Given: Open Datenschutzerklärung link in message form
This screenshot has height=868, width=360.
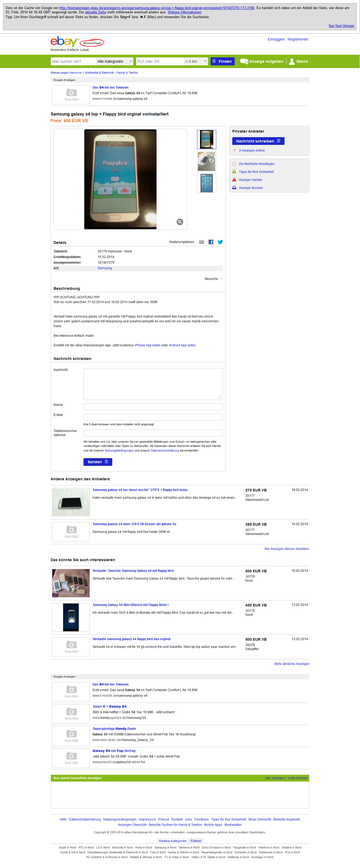Looking at the screenshot, I should [x=165, y=450].
